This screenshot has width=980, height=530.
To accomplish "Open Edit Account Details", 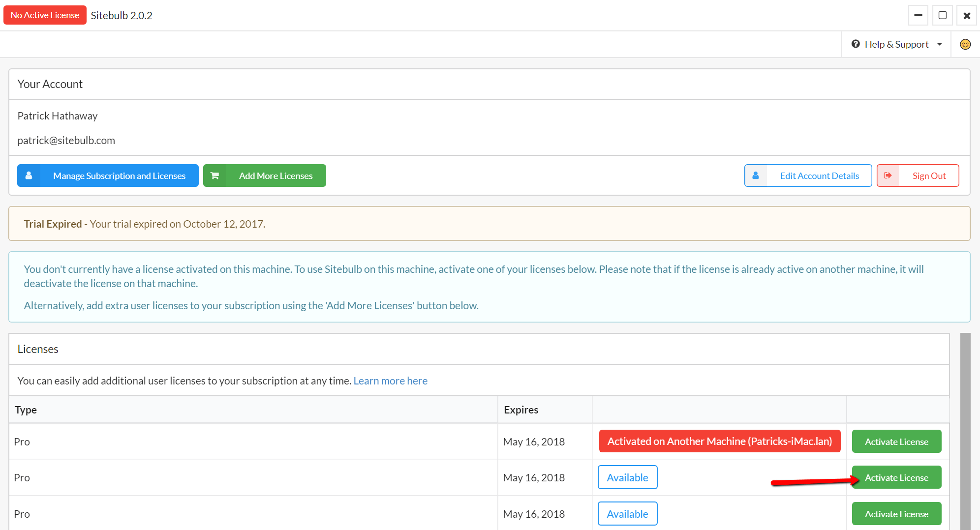I will tap(808, 176).
